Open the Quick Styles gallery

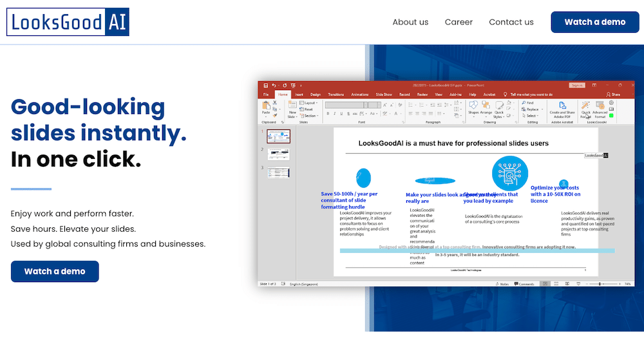[x=499, y=110]
